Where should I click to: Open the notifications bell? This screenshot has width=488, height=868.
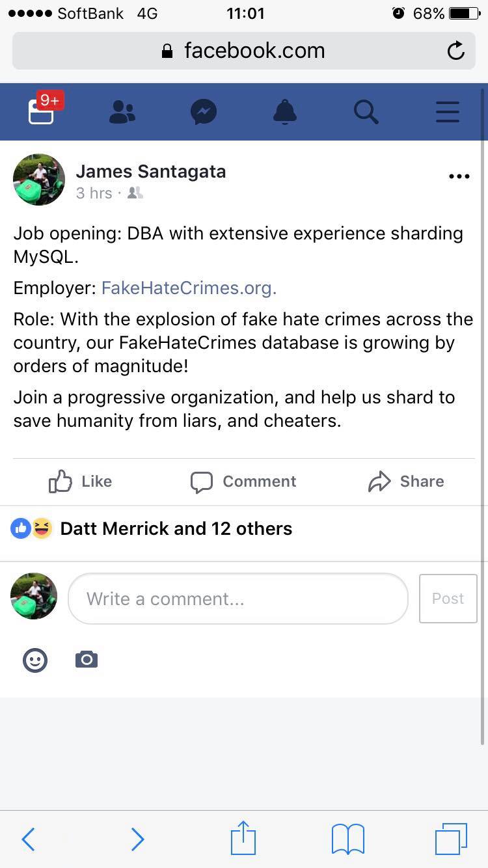point(285,112)
